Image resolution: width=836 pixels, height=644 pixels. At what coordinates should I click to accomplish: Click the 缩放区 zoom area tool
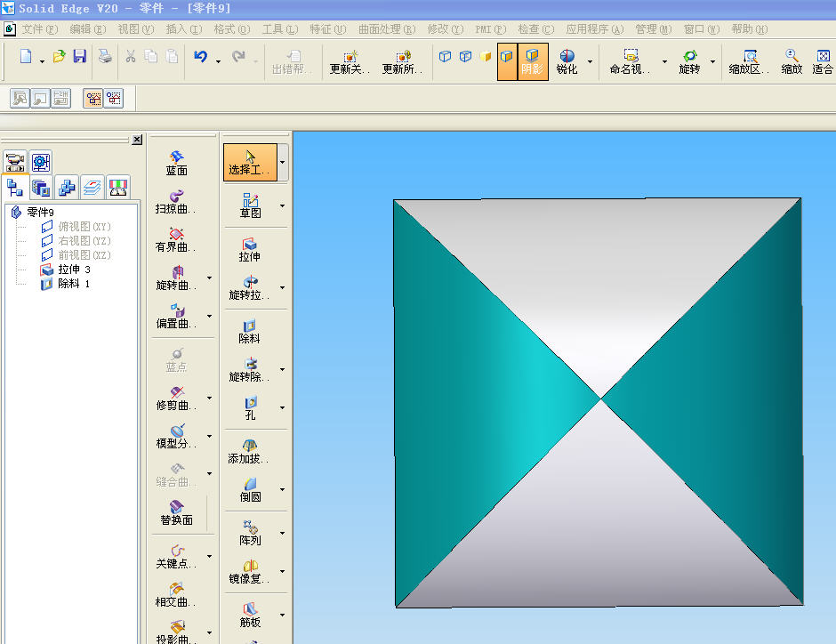(x=749, y=62)
